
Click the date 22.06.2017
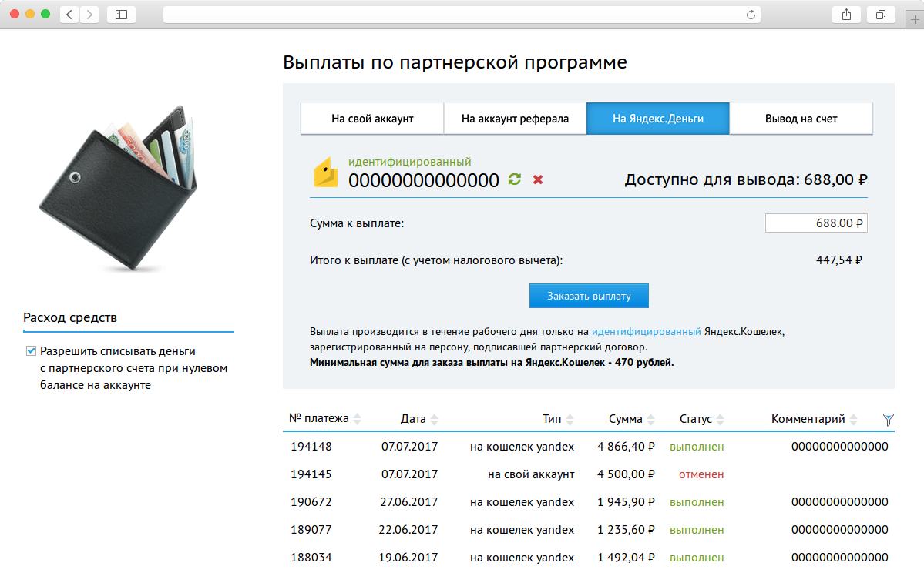click(408, 529)
